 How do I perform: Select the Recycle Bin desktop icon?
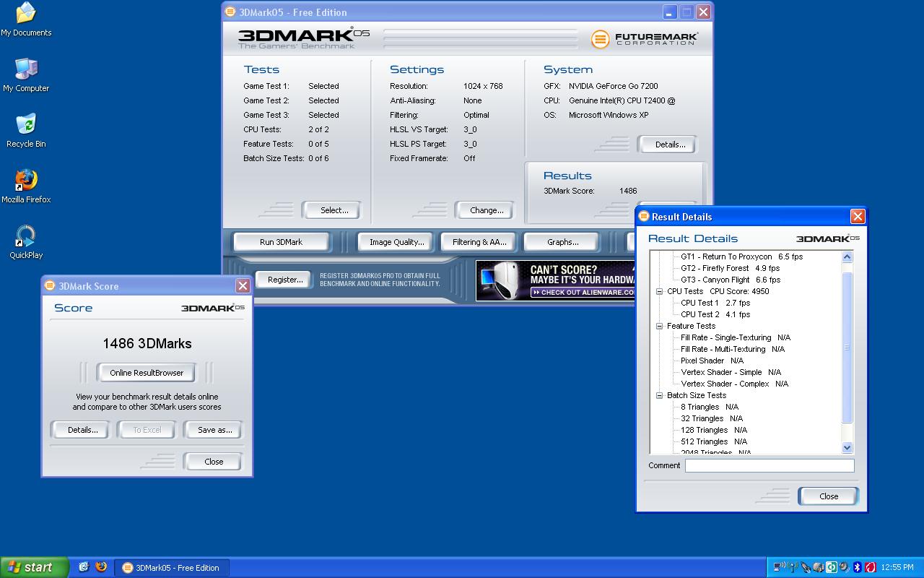[26, 131]
